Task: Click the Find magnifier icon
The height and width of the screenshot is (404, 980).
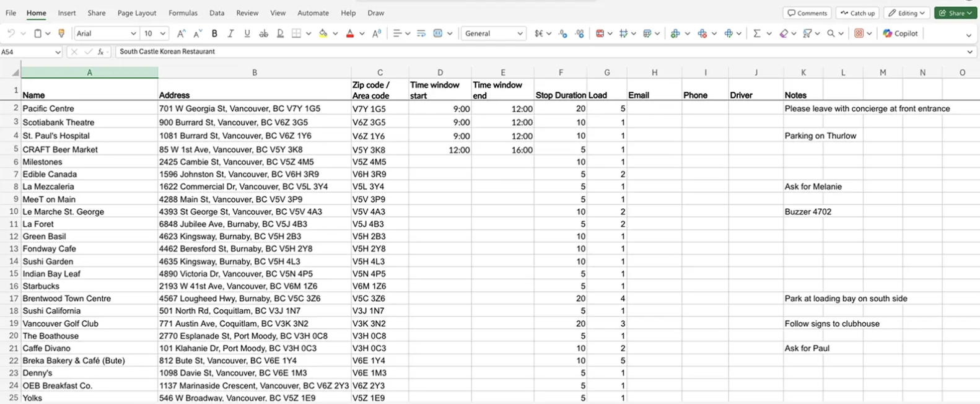Action: [x=831, y=33]
